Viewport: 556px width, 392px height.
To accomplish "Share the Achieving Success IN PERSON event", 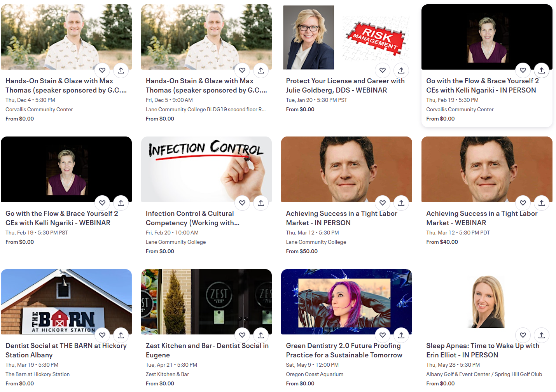I will coord(401,203).
